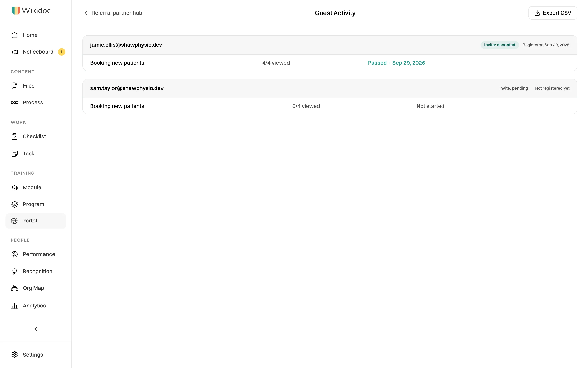Image resolution: width=588 pixels, height=368 pixels.
Task: Click the Checklist clipboard icon
Action: pyautogui.click(x=14, y=136)
